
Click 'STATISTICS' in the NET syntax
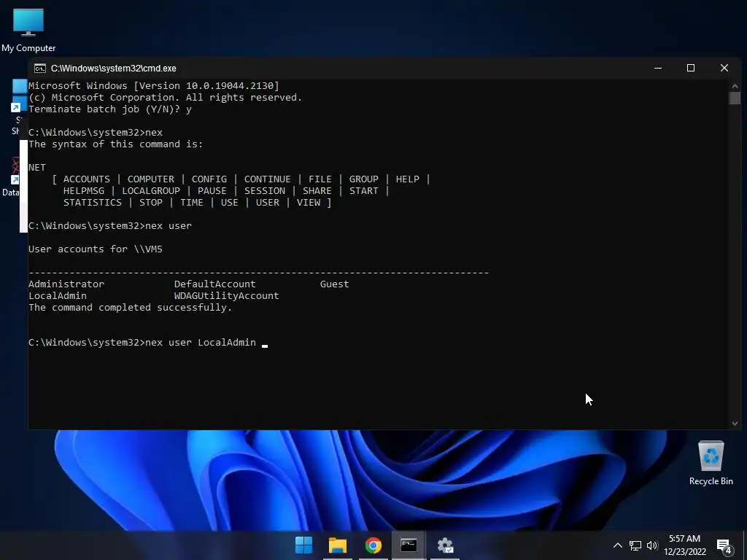click(x=93, y=203)
